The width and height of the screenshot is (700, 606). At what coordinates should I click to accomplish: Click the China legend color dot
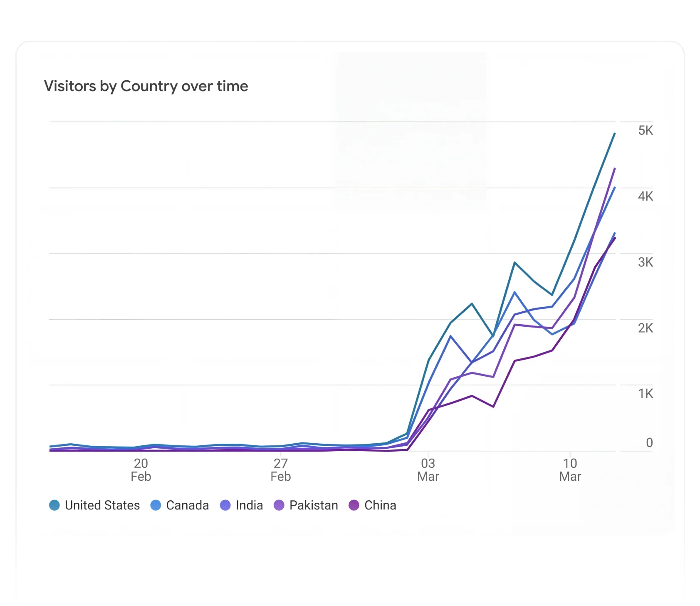[x=354, y=505]
